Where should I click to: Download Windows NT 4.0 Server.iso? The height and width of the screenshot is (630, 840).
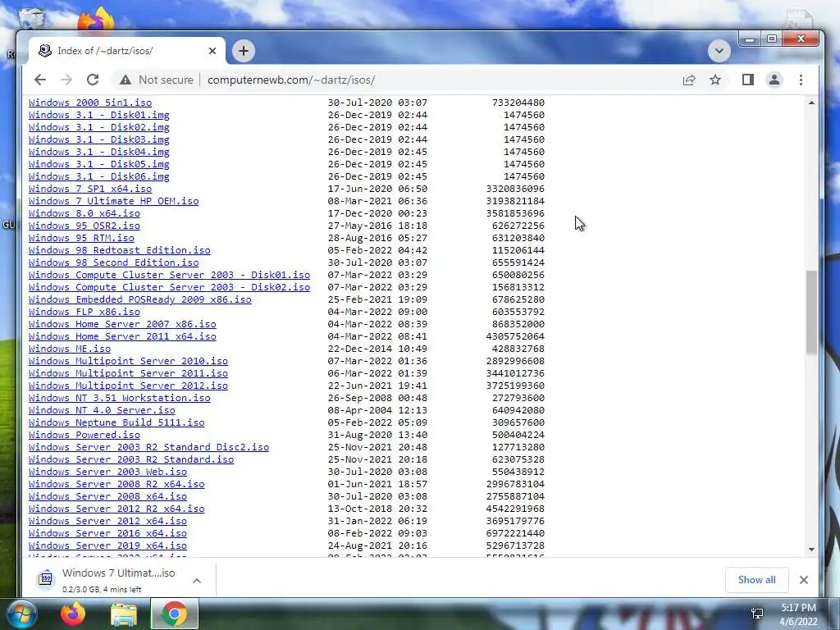(102, 410)
